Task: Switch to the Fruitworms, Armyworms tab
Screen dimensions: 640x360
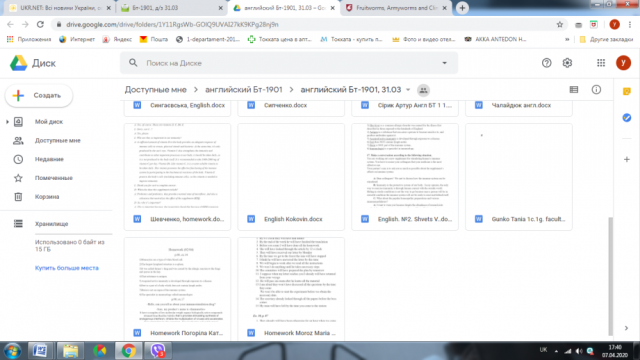Action: (x=396, y=8)
